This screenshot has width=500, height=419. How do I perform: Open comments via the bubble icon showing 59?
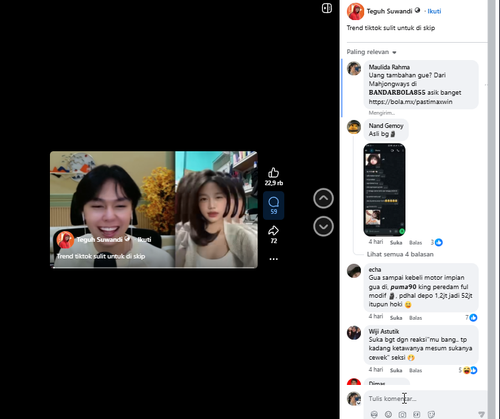click(x=274, y=205)
